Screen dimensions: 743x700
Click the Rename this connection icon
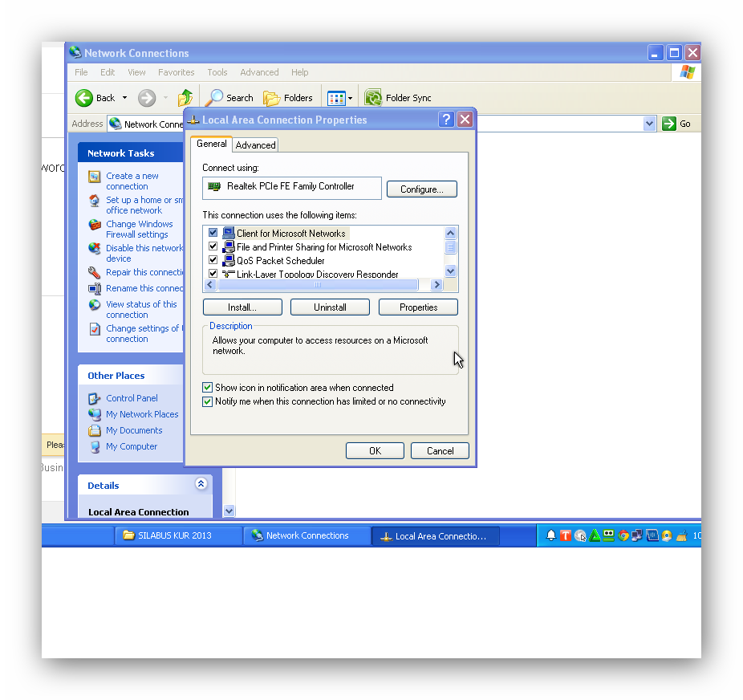pos(95,289)
